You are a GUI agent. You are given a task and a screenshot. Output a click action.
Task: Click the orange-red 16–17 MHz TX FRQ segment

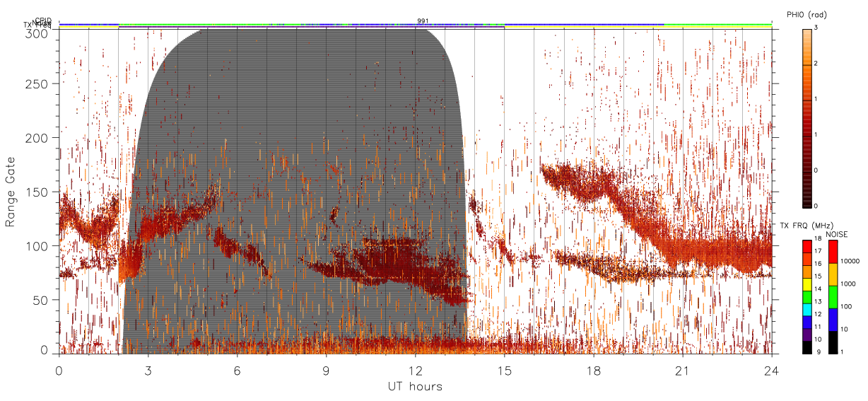[x=807, y=259]
